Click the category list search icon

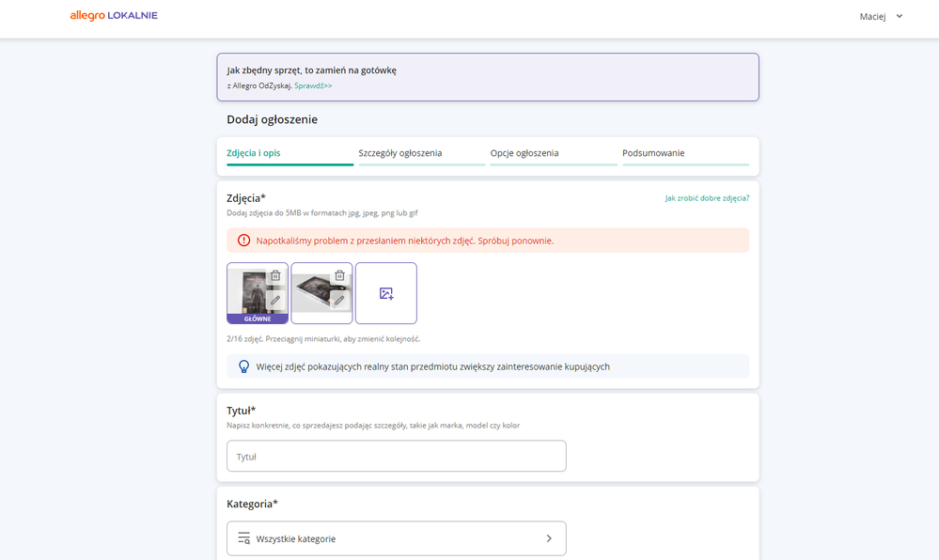(243, 538)
